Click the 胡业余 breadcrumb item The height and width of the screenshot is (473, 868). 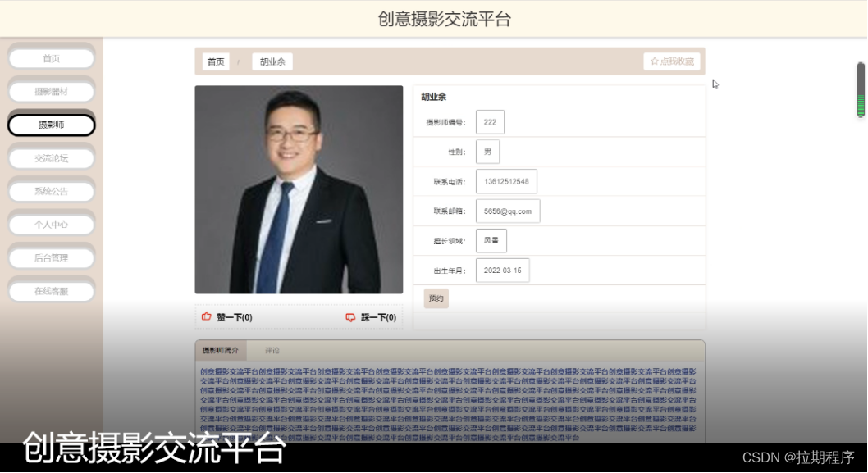[x=271, y=61]
